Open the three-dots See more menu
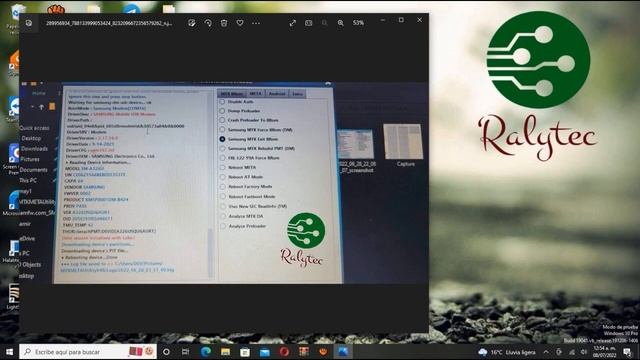Image resolution: width=640 pixels, height=360 pixels. pyautogui.click(x=256, y=23)
